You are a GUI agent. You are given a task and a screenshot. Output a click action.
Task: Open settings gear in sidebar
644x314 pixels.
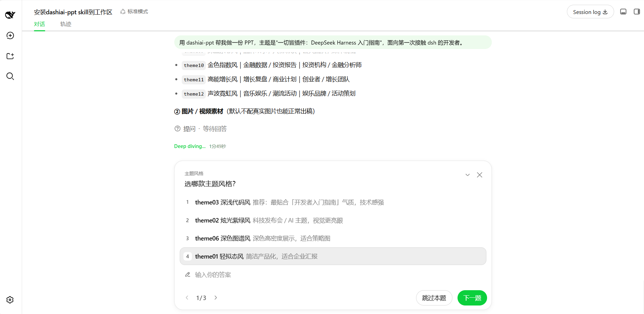[10, 300]
